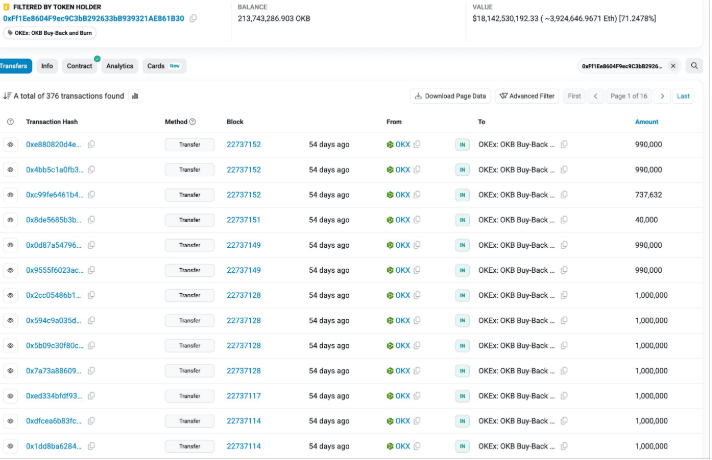Open block 22737117
712x460 pixels.
[x=243, y=396]
